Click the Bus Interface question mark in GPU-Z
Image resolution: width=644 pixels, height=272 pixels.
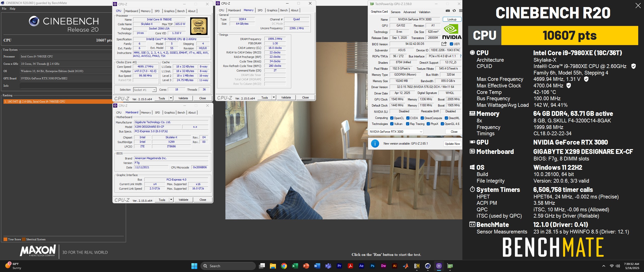pos(461,56)
